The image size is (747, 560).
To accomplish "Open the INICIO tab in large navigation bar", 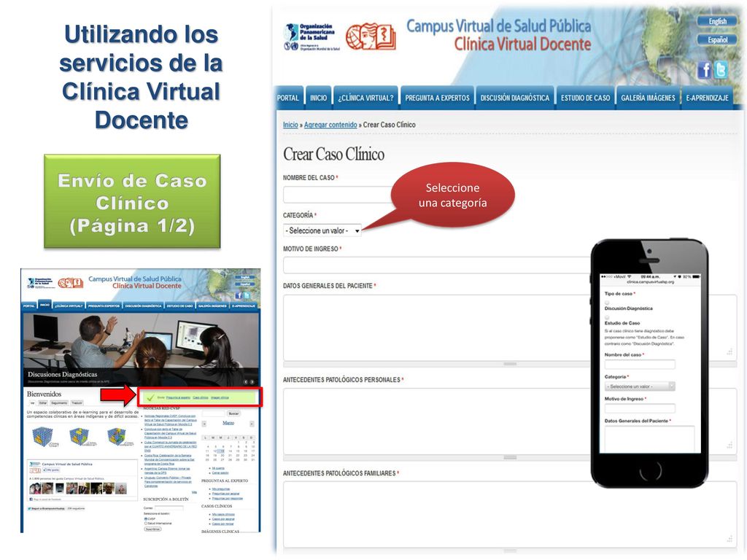I will [318, 98].
